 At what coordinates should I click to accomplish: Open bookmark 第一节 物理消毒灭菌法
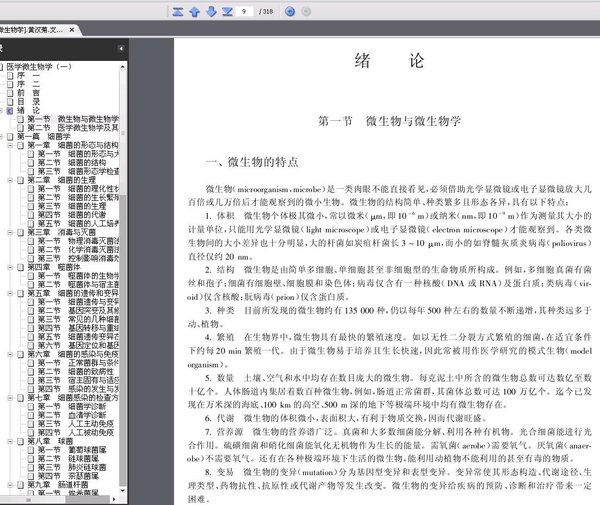coord(78,241)
